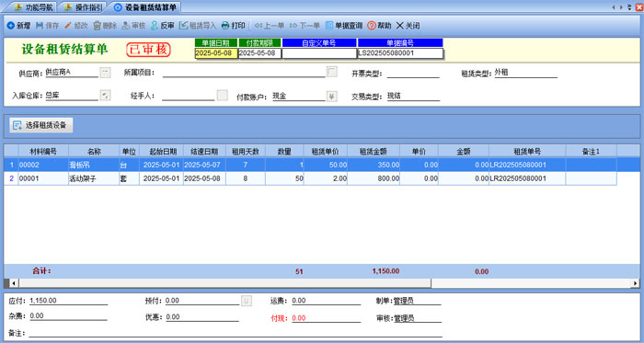Click the 付款期限 date field
Viewport: 644px width, 343px height.
[x=259, y=53]
